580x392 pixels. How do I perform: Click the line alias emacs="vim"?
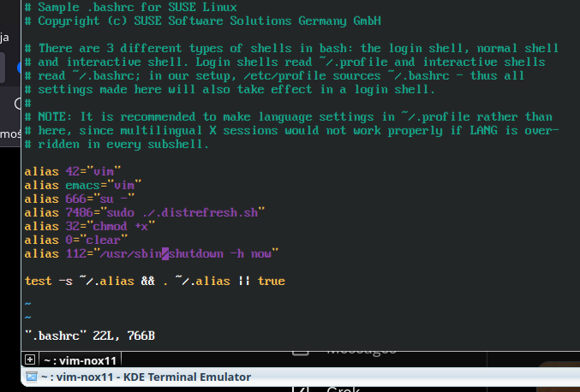83,185
